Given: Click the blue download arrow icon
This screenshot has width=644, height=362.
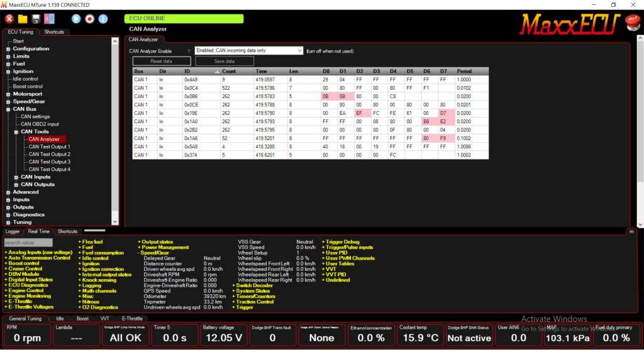Looking at the screenshot, I should (103, 19).
